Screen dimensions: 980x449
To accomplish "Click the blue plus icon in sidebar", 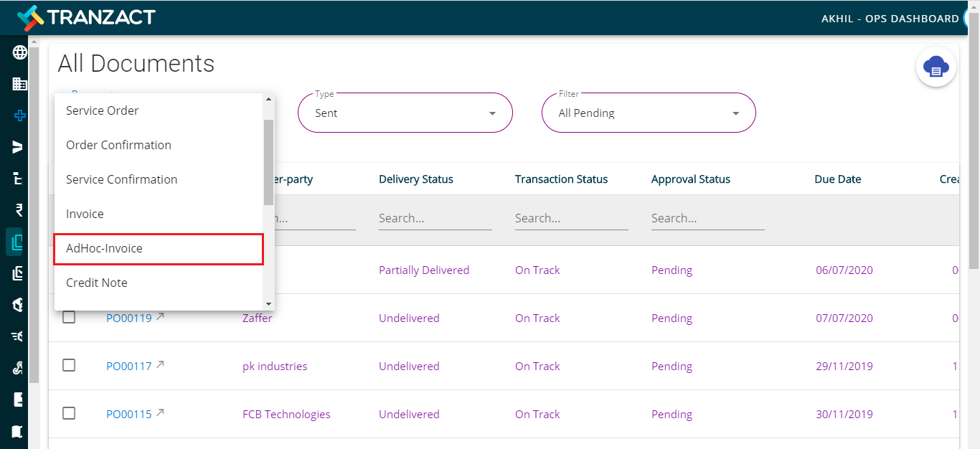I will [19, 115].
